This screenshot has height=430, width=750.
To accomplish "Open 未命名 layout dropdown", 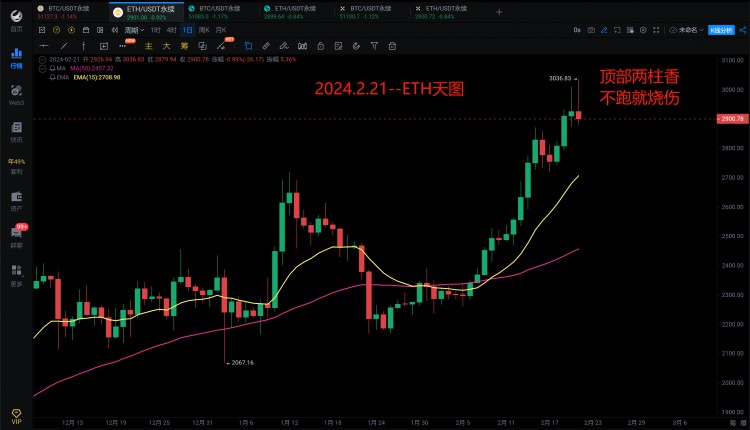I will tap(686, 30).
